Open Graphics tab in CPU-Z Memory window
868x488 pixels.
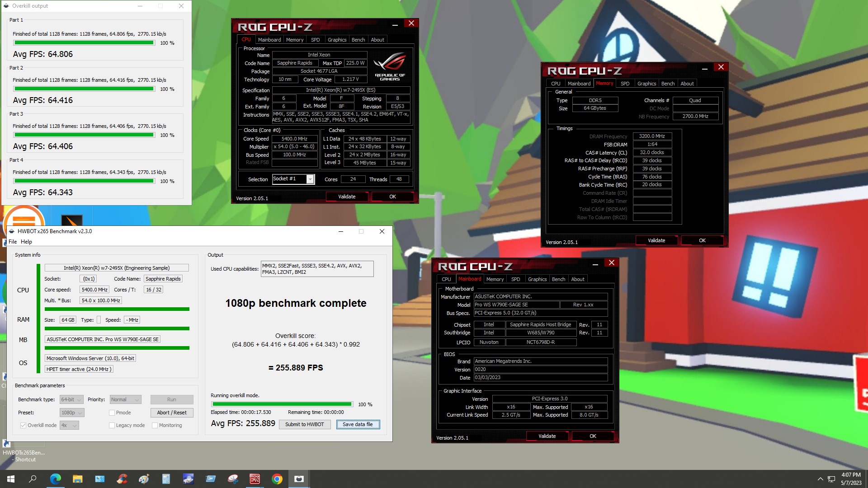click(646, 84)
